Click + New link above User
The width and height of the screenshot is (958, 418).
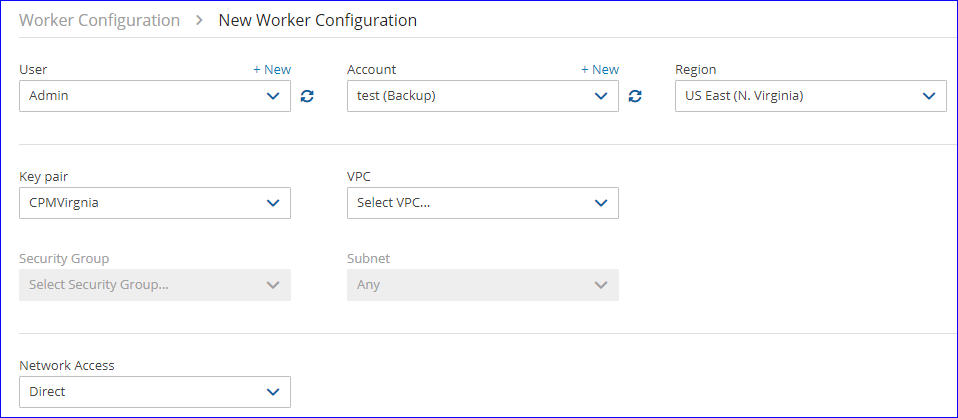[x=272, y=69]
